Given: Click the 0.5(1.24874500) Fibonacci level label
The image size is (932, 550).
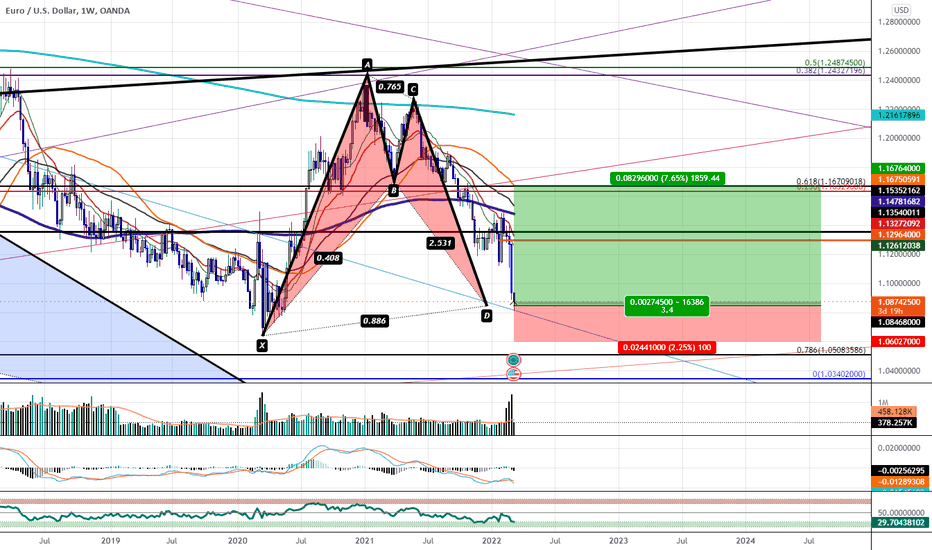Looking at the screenshot, I should pyautogui.click(x=835, y=63).
